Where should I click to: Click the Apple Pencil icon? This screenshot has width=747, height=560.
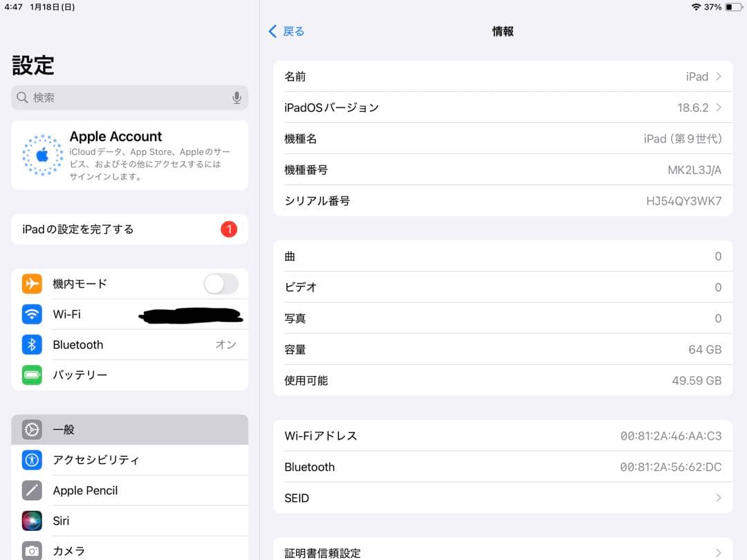pyautogui.click(x=31, y=490)
